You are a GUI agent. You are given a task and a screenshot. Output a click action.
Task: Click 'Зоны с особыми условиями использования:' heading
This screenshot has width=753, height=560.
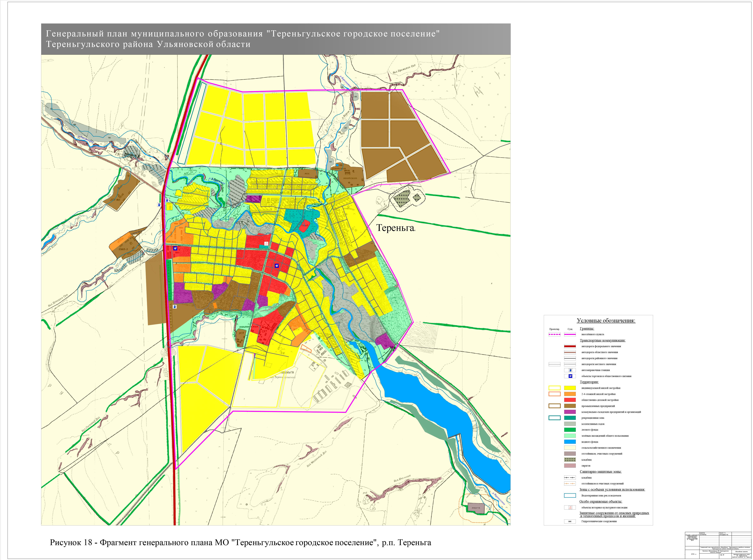coord(612,490)
